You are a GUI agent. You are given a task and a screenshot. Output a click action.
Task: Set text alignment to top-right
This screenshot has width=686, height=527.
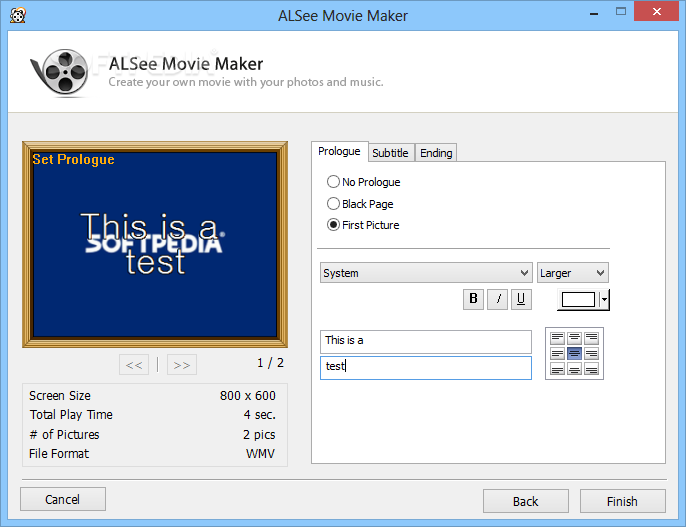pyautogui.click(x=592, y=338)
